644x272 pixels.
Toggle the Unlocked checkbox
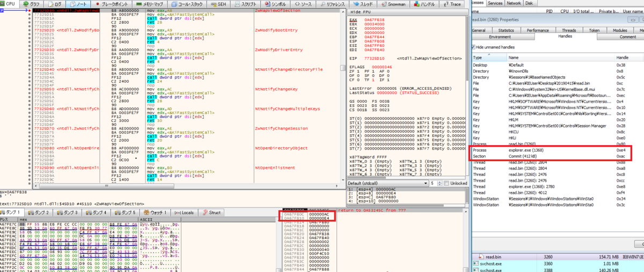(457, 183)
